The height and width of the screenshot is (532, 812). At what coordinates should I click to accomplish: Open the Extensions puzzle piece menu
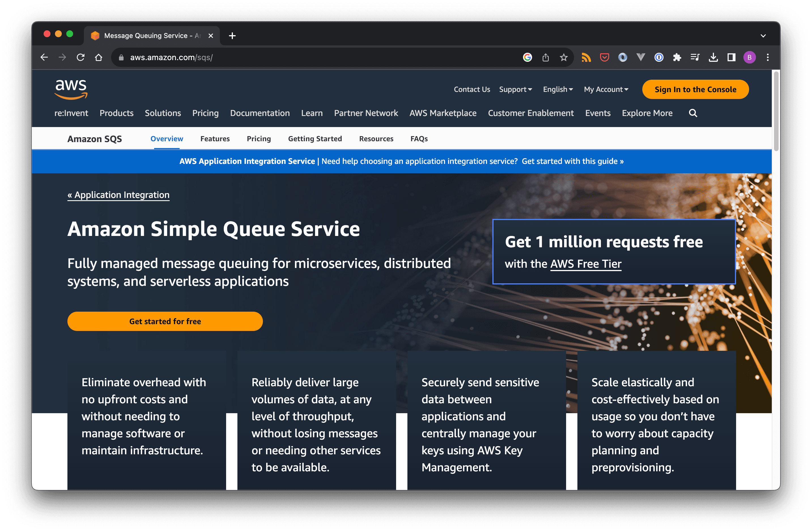[x=677, y=57]
